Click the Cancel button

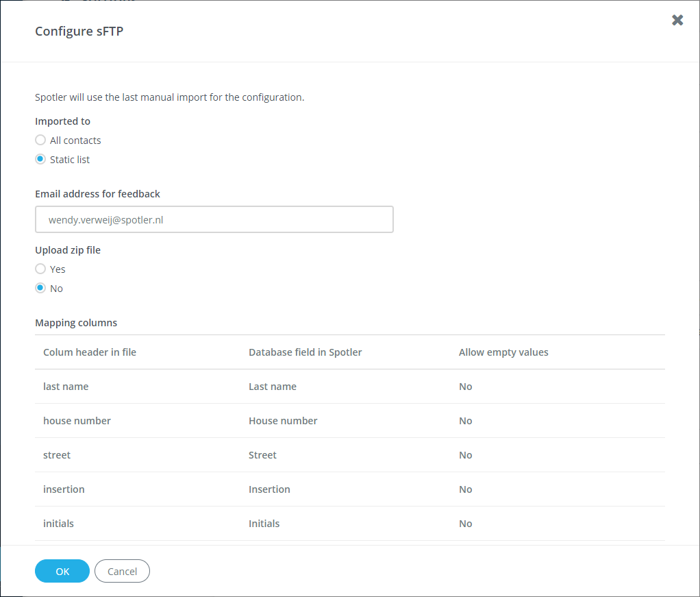click(x=122, y=571)
